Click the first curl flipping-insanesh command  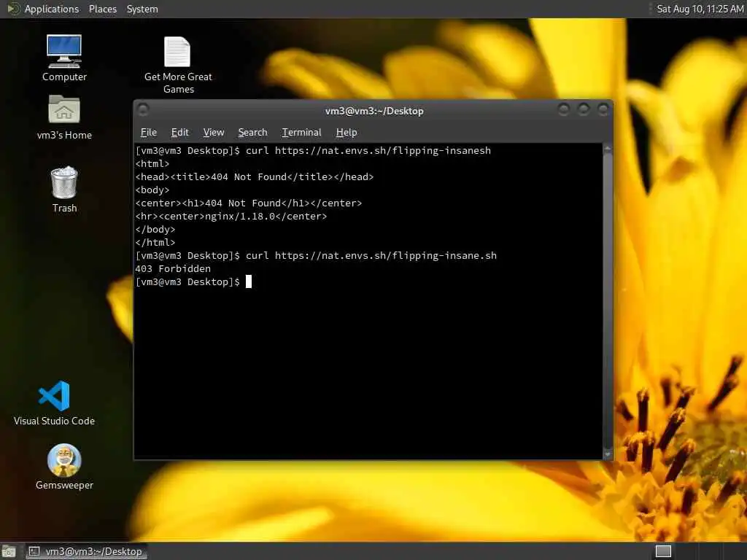368,150
